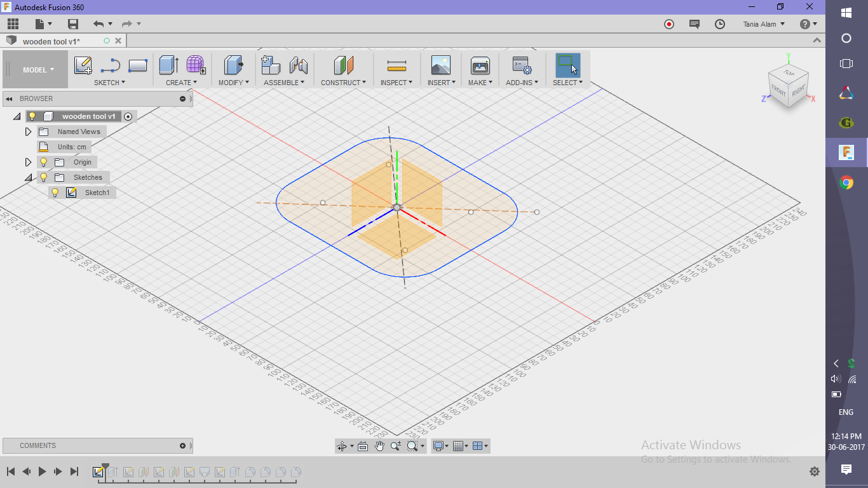Jump to the timeline beginning

(11, 471)
